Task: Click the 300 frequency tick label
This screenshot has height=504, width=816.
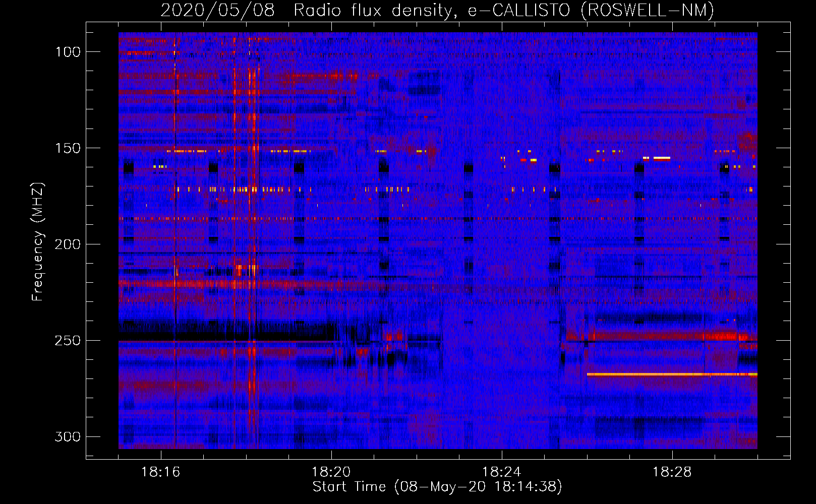Action: 68,436
